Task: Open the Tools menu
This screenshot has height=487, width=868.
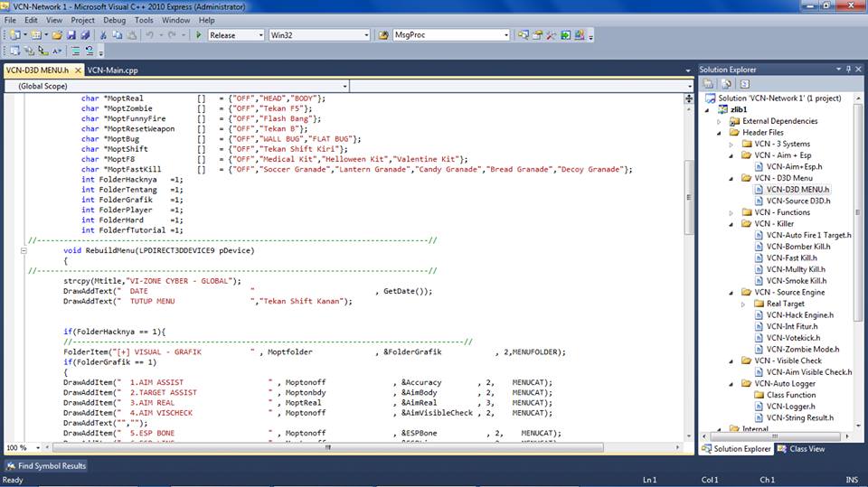Action: coord(144,20)
